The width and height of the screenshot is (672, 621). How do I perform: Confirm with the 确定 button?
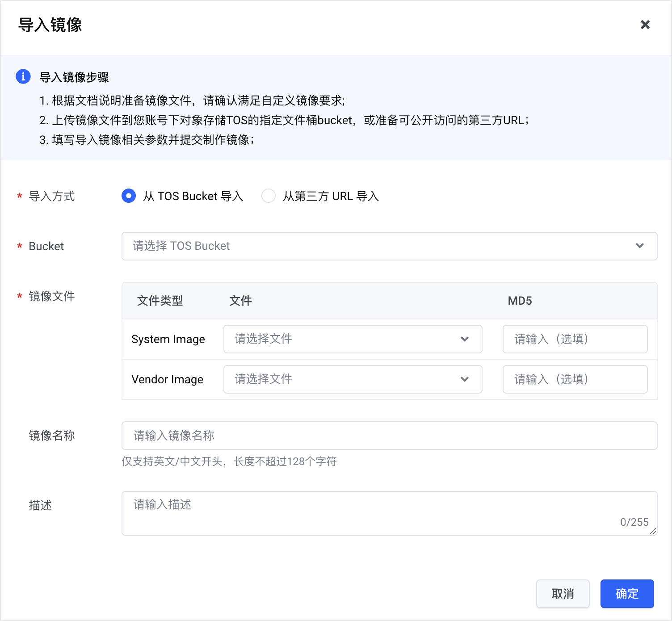(627, 594)
